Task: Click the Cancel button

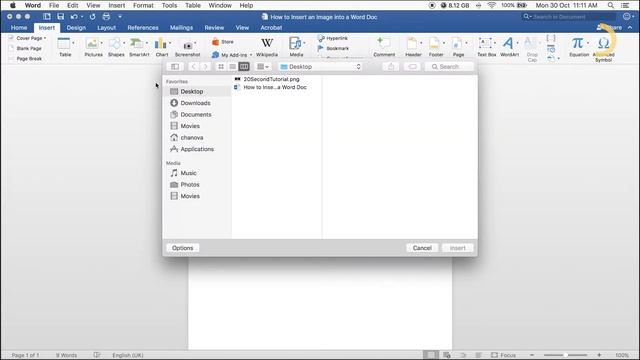Action: tap(422, 248)
